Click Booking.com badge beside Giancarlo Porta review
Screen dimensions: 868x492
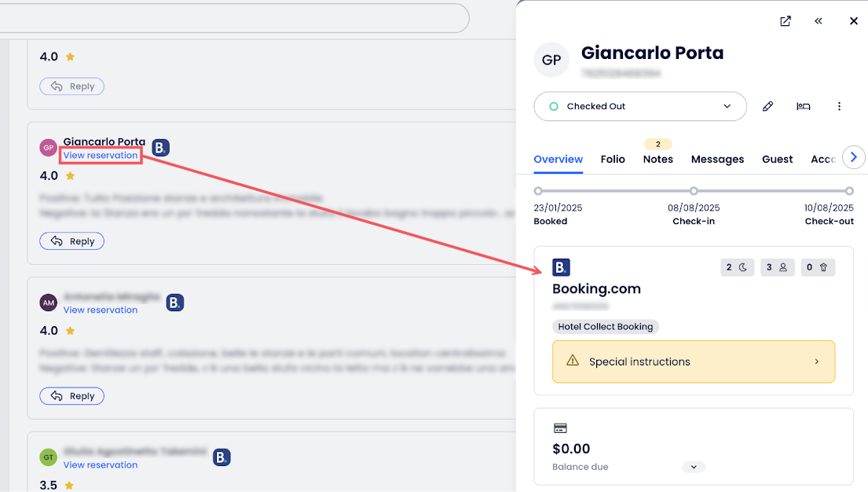click(160, 148)
